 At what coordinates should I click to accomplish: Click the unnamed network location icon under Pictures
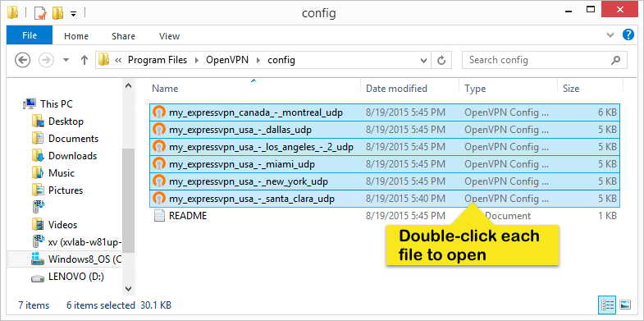pyautogui.click(x=38, y=208)
